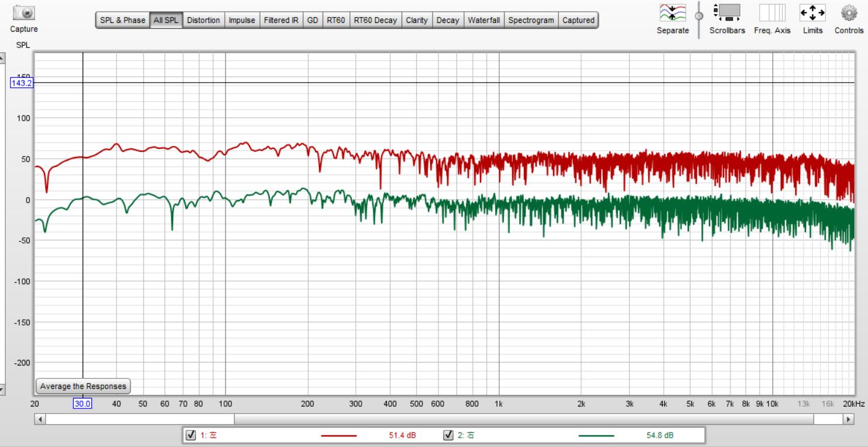868x447 pixels.
Task: Click the horizontal scrollbar right arrow
Action: 848,419
